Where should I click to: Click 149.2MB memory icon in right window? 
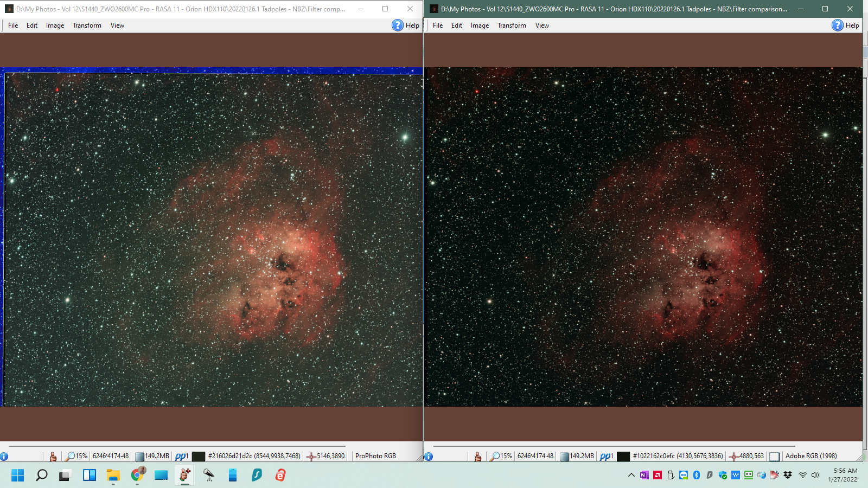click(564, 457)
